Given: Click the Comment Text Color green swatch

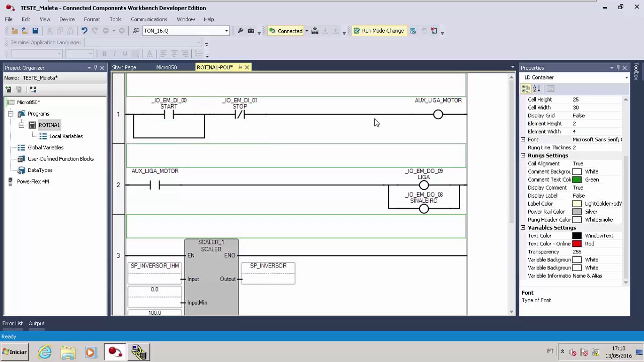Looking at the screenshot, I should click(x=577, y=179).
